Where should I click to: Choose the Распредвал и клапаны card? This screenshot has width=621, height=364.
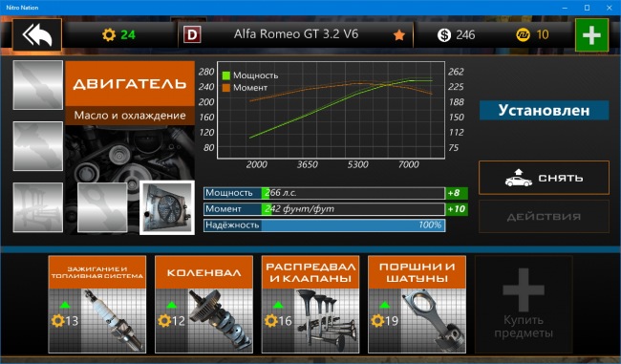[x=310, y=304]
